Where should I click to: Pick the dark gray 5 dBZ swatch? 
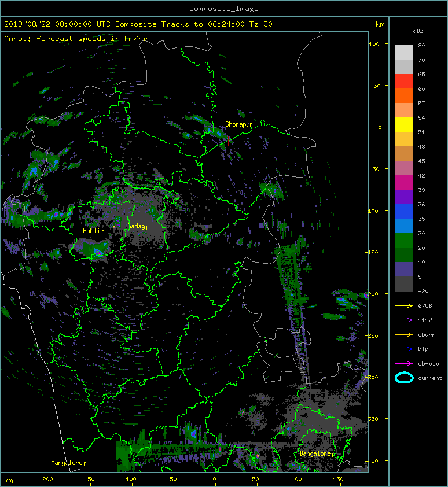click(x=404, y=283)
